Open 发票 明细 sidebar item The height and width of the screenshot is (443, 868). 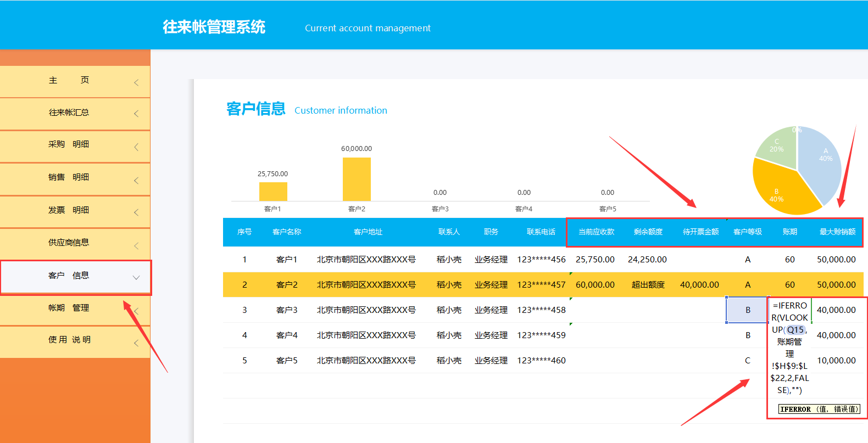(75, 211)
